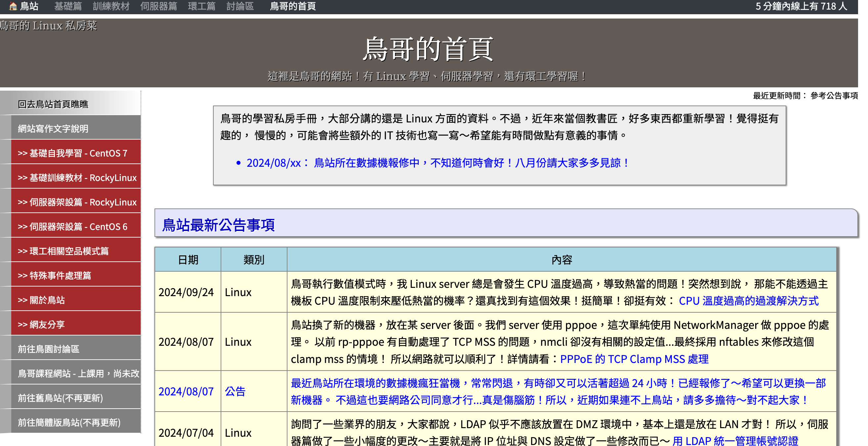868x446 pixels.
Task: Open the 訓練教材 top menu item
Action: pos(111,6)
